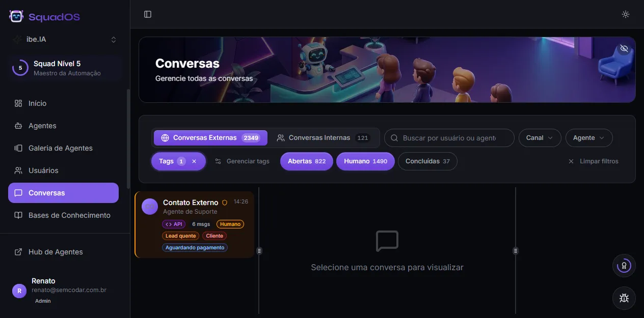The image size is (644, 318).
Task: Click the Agentes robot icon
Action: [x=18, y=126]
